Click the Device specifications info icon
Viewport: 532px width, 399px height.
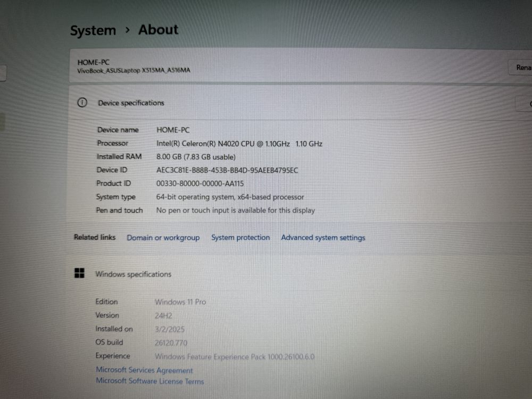coord(82,103)
